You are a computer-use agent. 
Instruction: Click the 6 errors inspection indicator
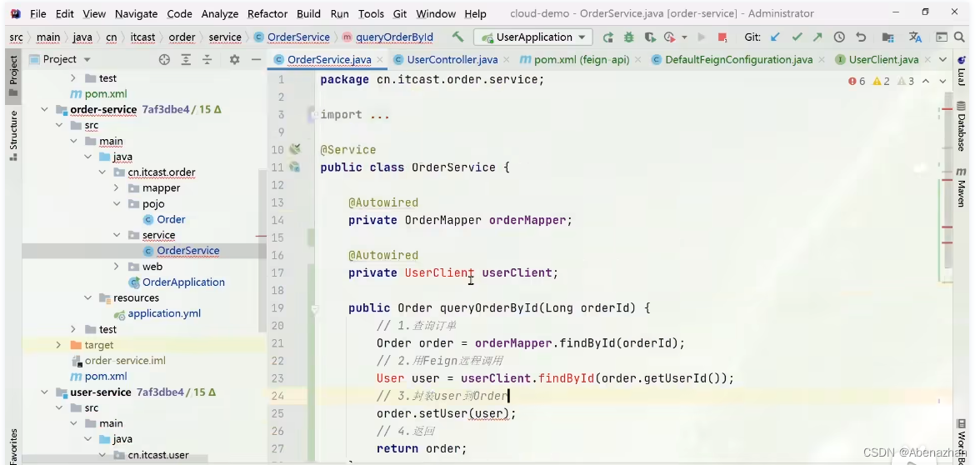pyautogui.click(x=857, y=82)
